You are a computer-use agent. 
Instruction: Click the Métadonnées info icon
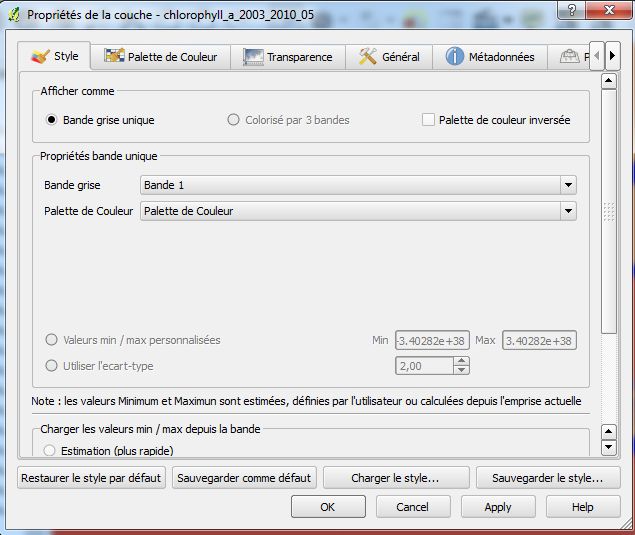[x=455, y=57]
